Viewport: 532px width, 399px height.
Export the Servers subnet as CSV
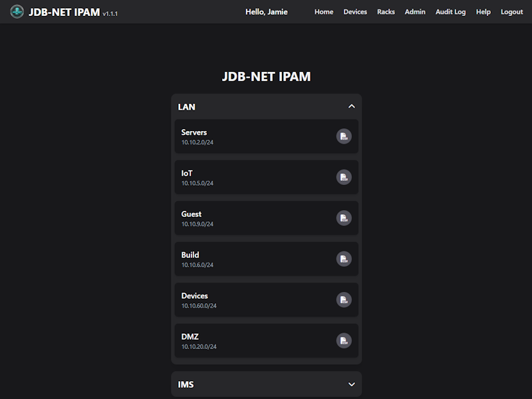click(344, 136)
